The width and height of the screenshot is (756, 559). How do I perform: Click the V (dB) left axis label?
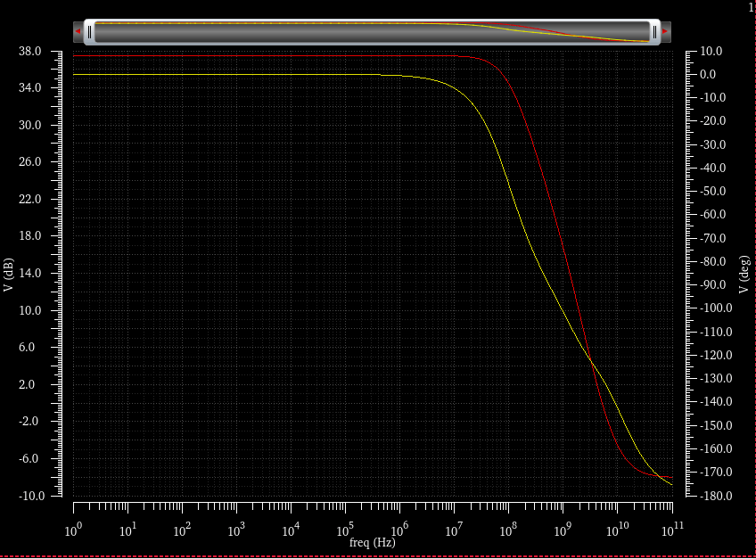[x=9, y=274]
